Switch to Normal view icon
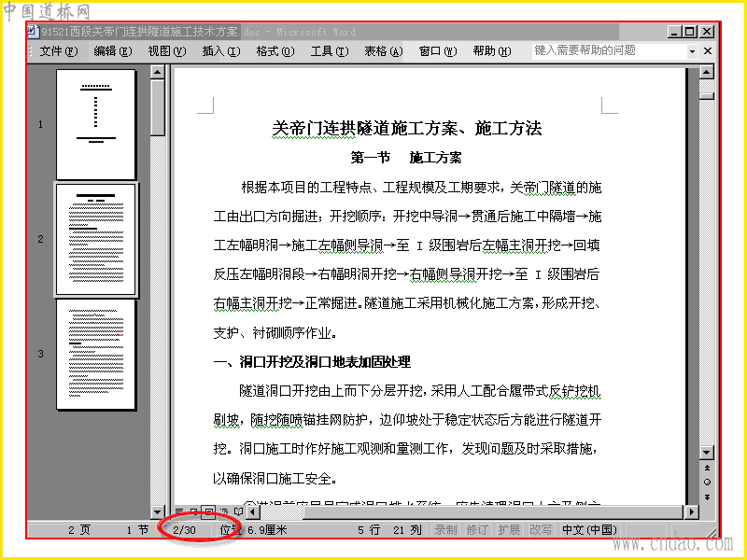Image resolution: width=747 pixels, height=560 pixels. pyautogui.click(x=179, y=512)
